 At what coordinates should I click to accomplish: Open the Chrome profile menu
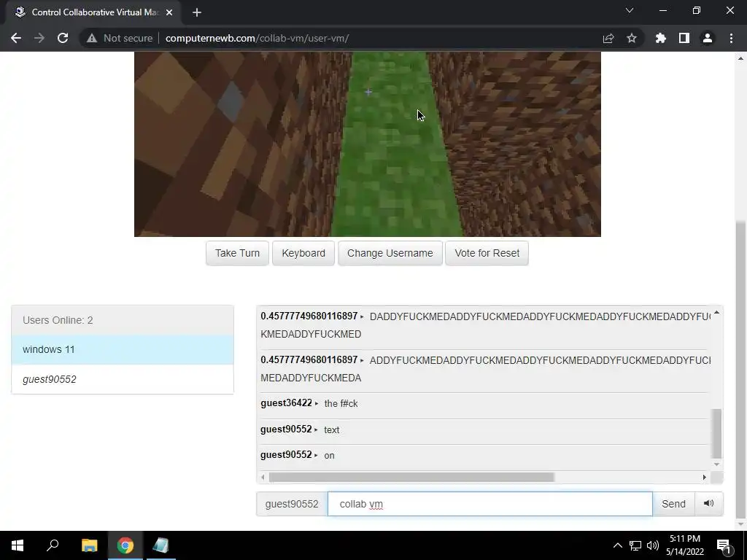(708, 38)
